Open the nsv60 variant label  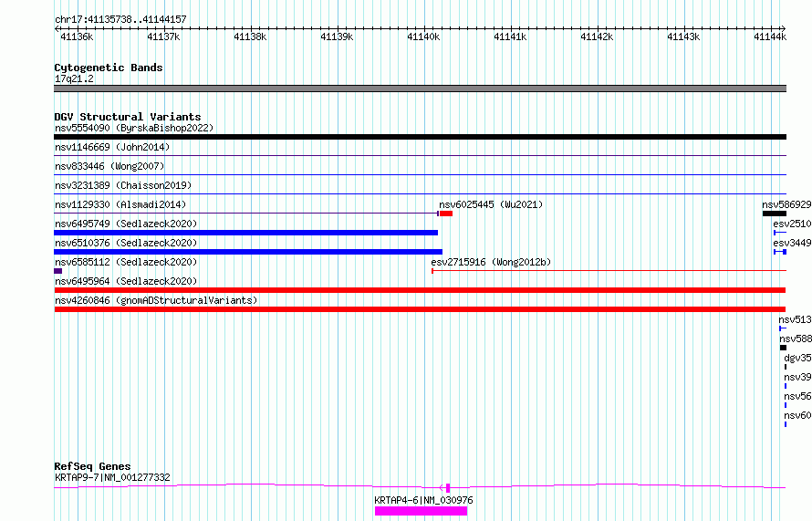tap(797, 415)
